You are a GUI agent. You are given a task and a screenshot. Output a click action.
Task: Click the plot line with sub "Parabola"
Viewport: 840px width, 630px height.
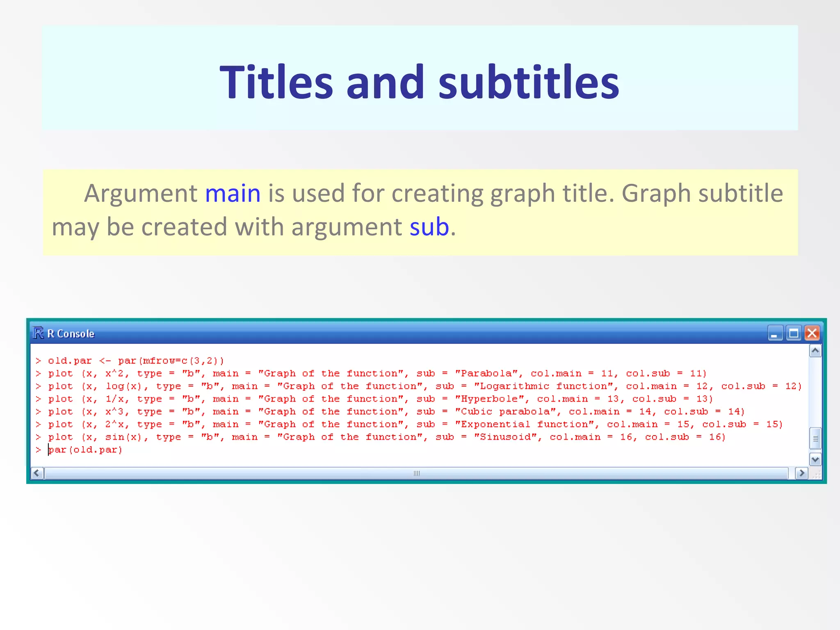[371, 373]
